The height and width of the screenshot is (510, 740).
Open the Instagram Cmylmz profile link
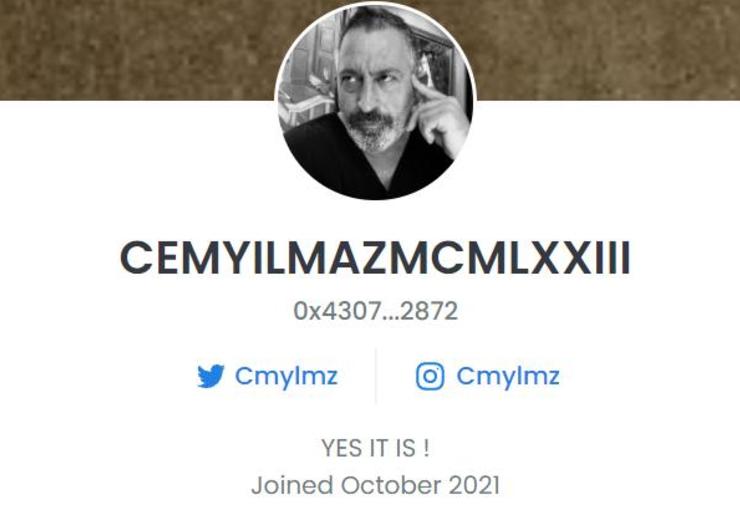508,377
